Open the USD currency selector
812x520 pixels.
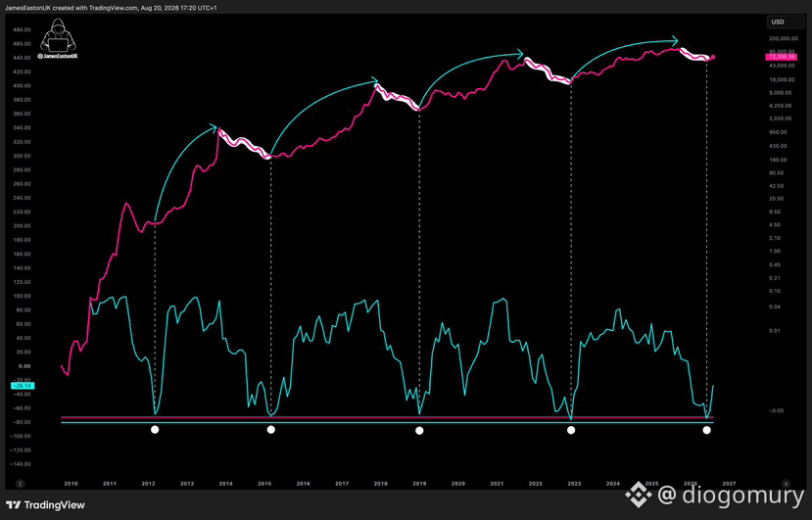pyautogui.click(x=787, y=22)
